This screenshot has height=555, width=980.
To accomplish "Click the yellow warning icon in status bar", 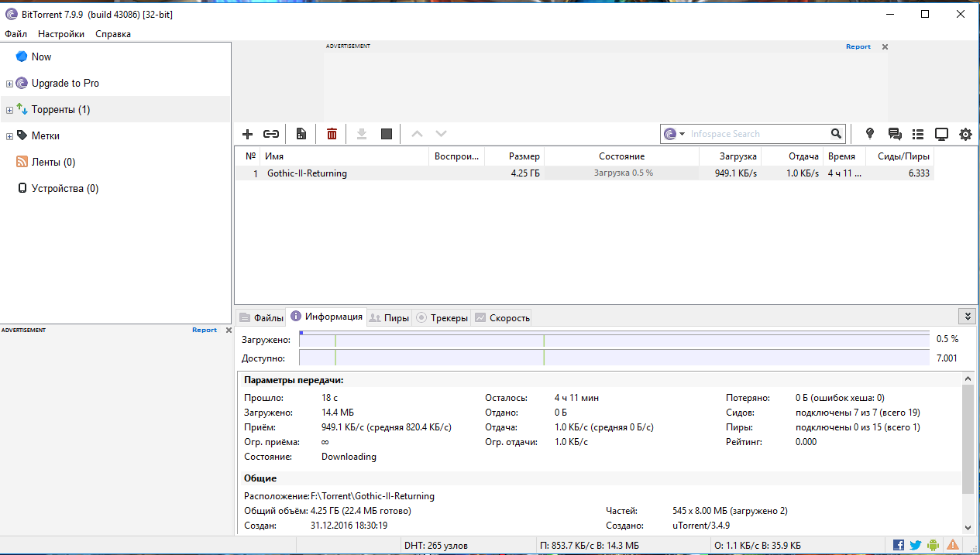I will tap(951, 546).
